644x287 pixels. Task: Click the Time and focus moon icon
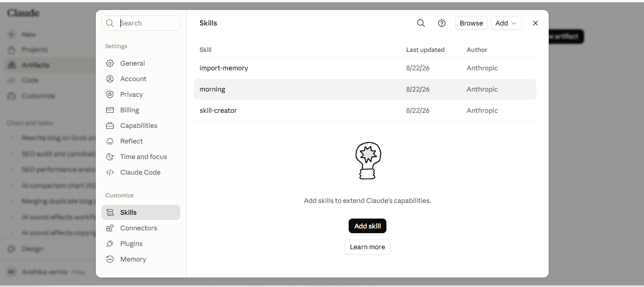(110, 157)
